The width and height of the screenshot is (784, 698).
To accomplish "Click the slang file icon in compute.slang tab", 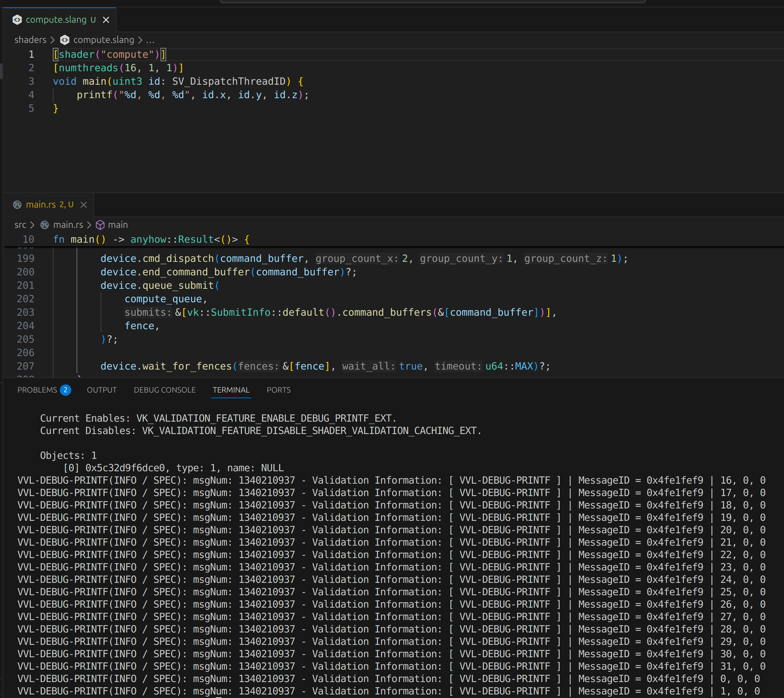I will pos(17,19).
